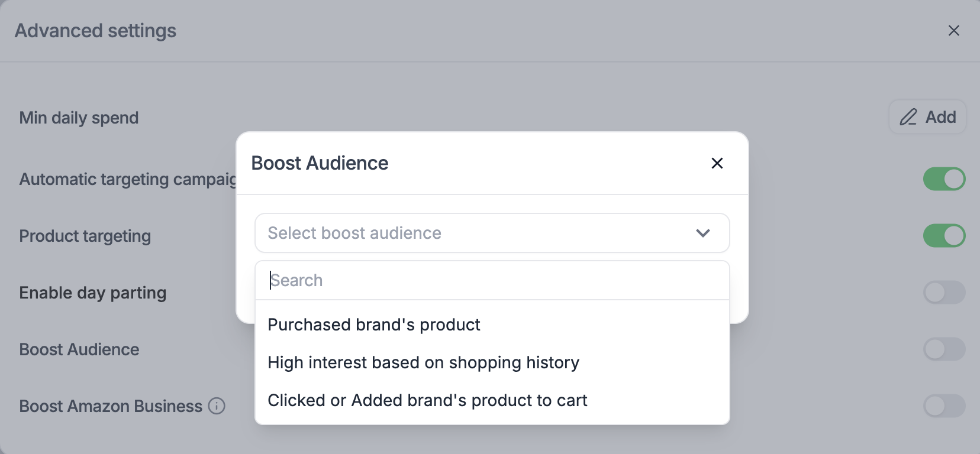
Task: Pick Clicked or Added brand's product to cart
Action: pyautogui.click(x=427, y=400)
